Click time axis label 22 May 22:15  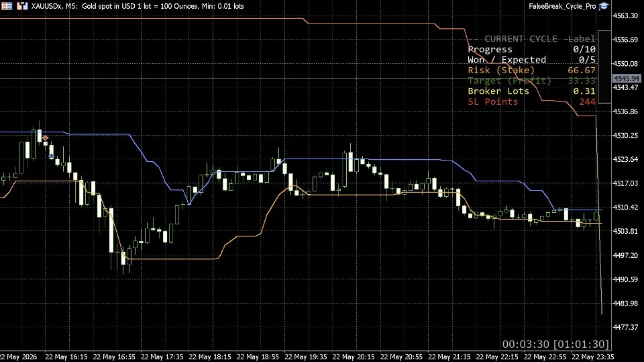[x=497, y=357]
